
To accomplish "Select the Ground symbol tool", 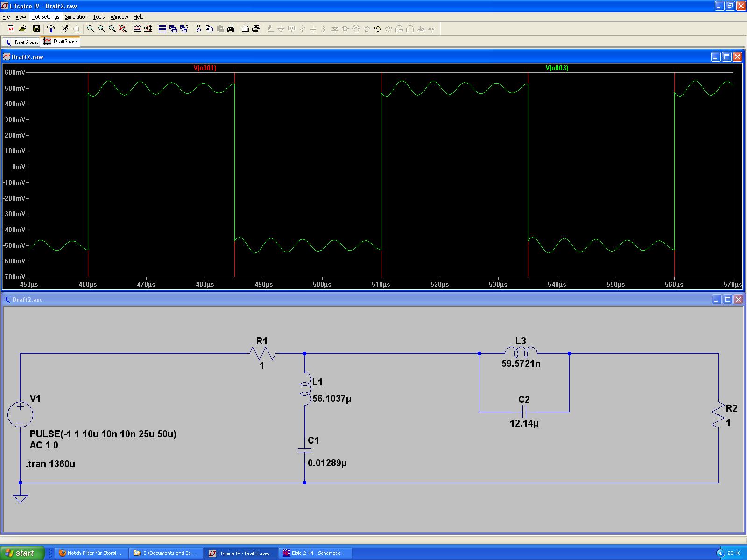I will click(x=281, y=29).
